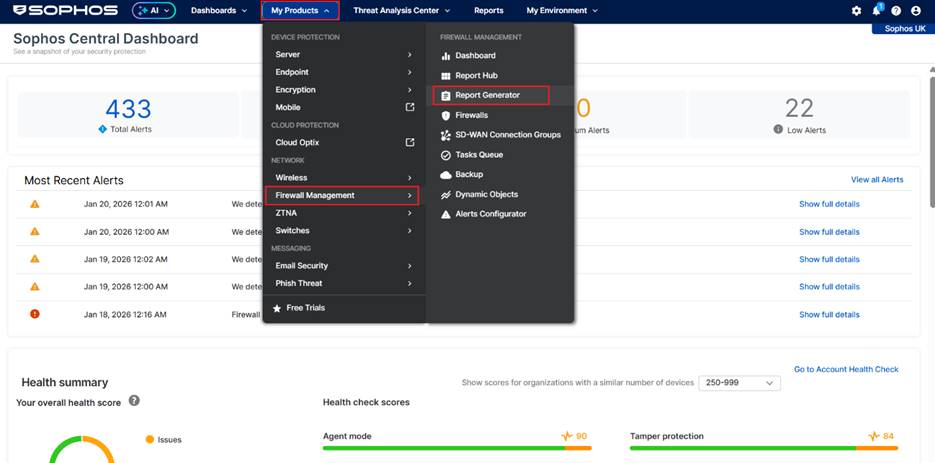Click the Alerts Configurator triangle icon

[446, 214]
